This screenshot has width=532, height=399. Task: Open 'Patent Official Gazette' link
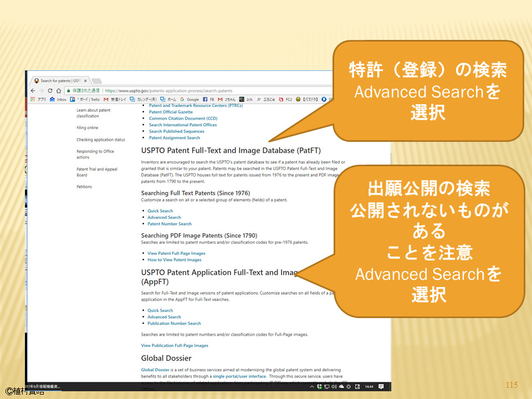tap(171, 111)
